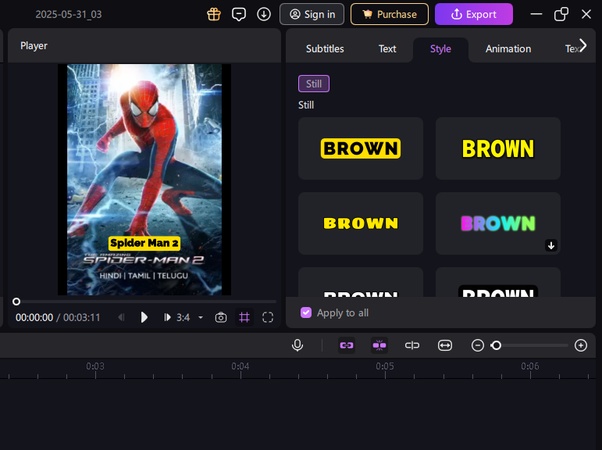Viewport: 602px width, 450px height.
Task: Click the Player panel title
Action: pos(34,46)
